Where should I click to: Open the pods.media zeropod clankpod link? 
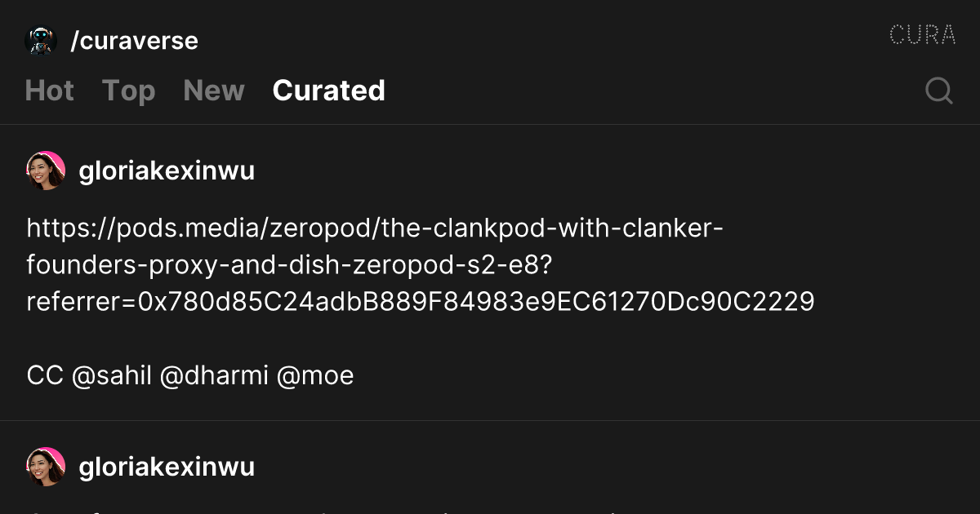click(x=421, y=264)
